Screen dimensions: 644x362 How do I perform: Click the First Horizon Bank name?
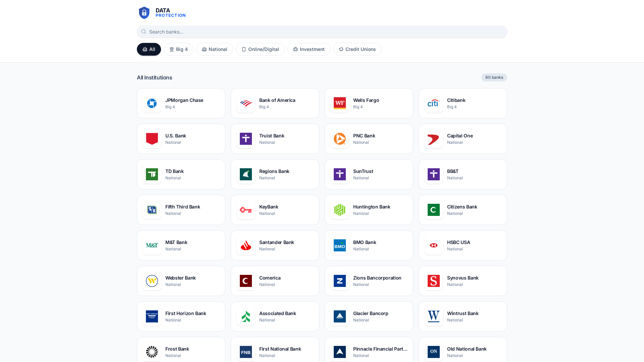click(x=186, y=313)
